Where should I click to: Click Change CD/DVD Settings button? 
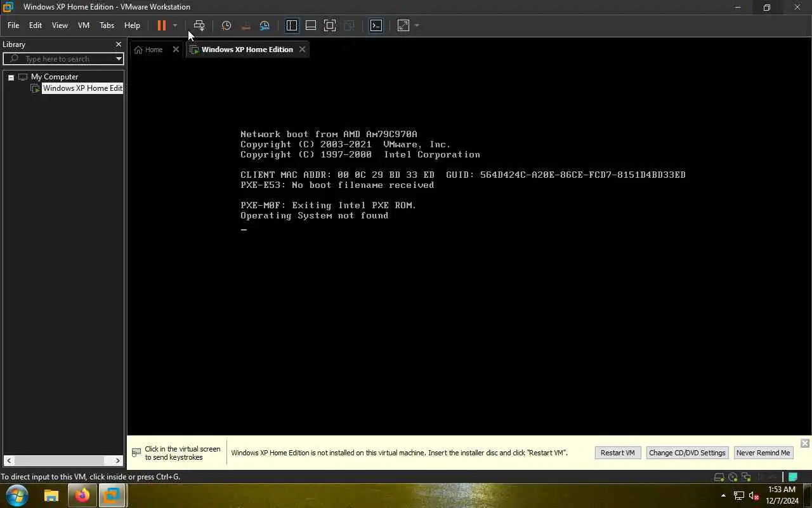pyautogui.click(x=687, y=453)
